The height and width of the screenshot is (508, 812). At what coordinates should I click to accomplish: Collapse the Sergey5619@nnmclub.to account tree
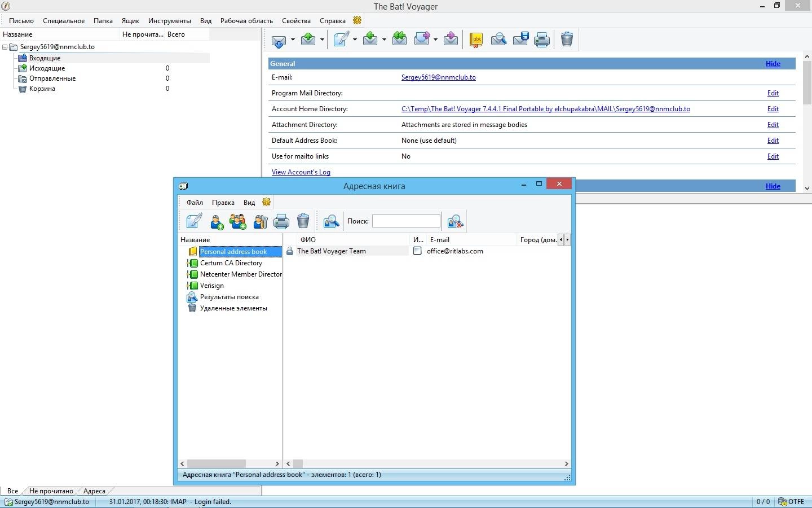click(5, 47)
